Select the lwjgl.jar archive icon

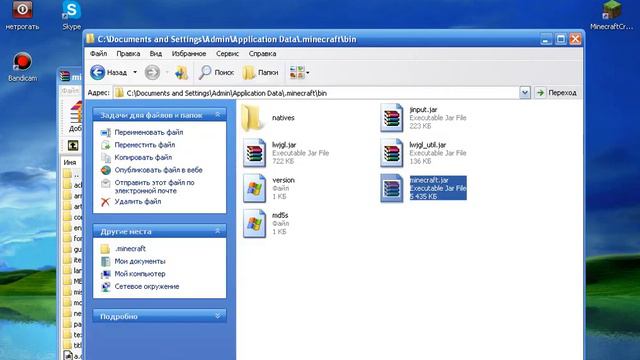pyautogui.click(x=254, y=153)
